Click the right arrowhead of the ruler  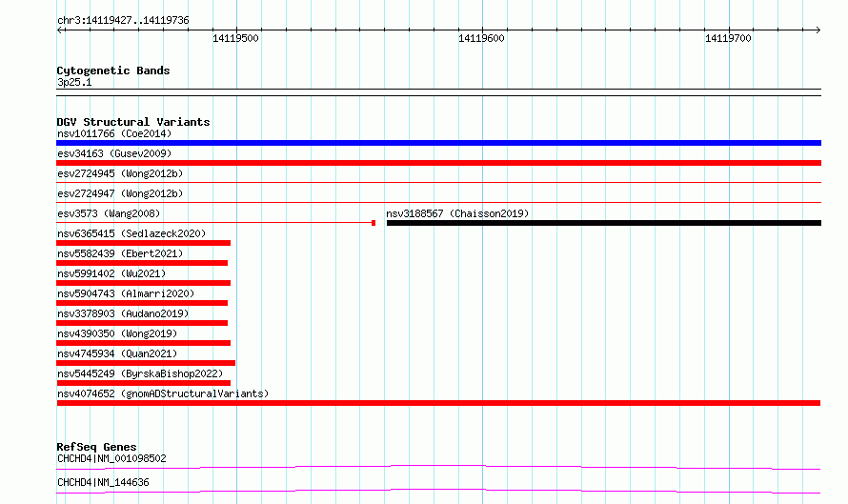(x=818, y=30)
